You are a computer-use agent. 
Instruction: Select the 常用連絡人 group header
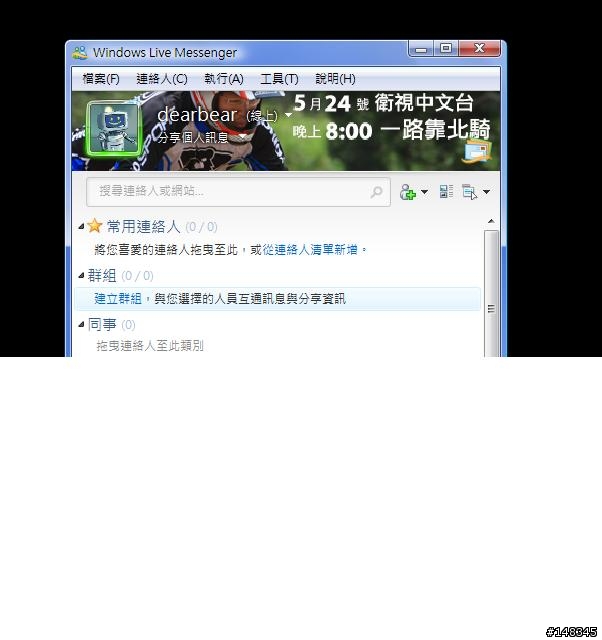coord(143,227)
